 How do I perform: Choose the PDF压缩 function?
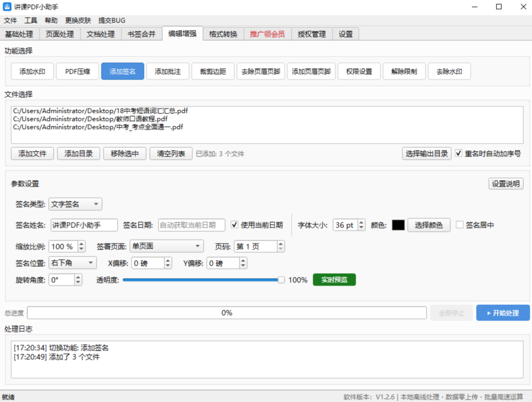click(x=78, y=71)
